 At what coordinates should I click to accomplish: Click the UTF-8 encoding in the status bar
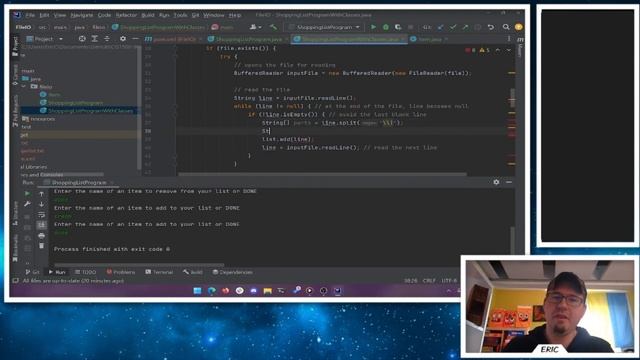pyautogui.click(x=449, y=280)
